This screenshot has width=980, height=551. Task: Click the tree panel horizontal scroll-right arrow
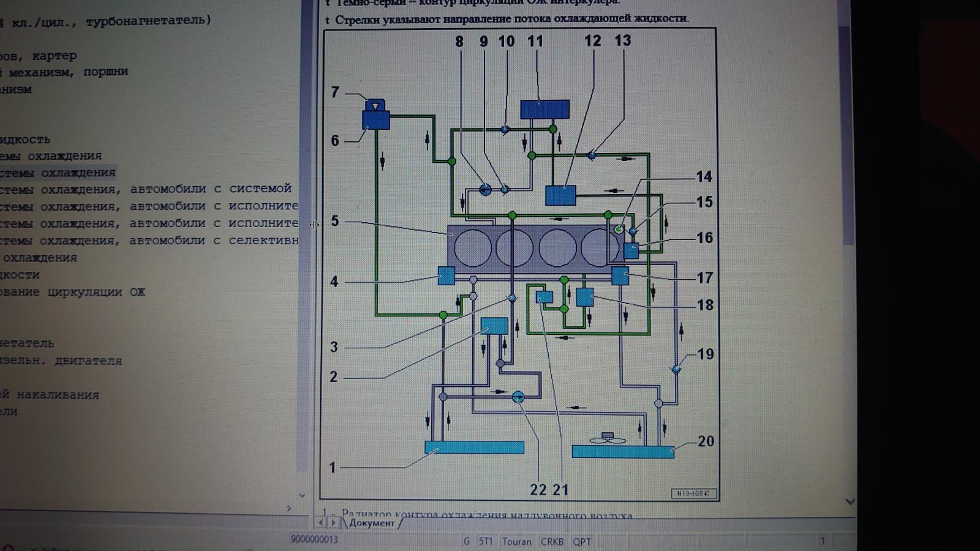pos(289,508)
